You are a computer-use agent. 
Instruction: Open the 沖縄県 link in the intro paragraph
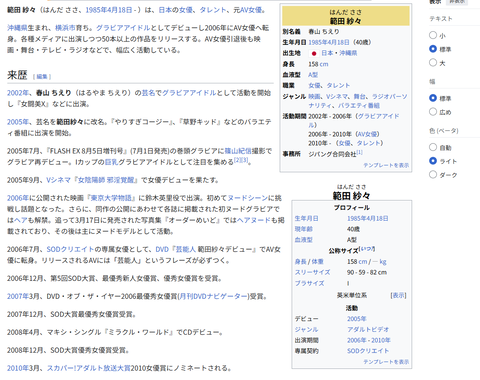(x=17, y=28)
